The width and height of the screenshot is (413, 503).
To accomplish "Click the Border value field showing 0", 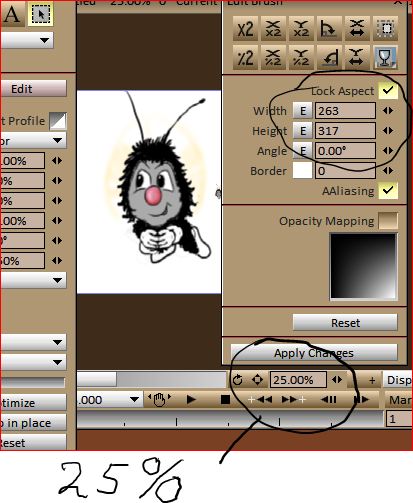I will 345,171.
